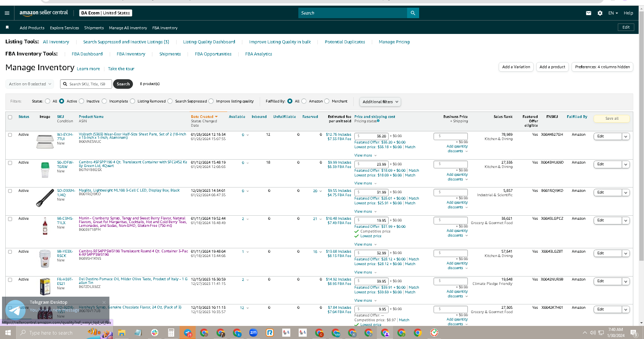Viewport: 644px width, 339px height.
Task: Toggle the select-all products checkbox
Action: tap(10, 117)
